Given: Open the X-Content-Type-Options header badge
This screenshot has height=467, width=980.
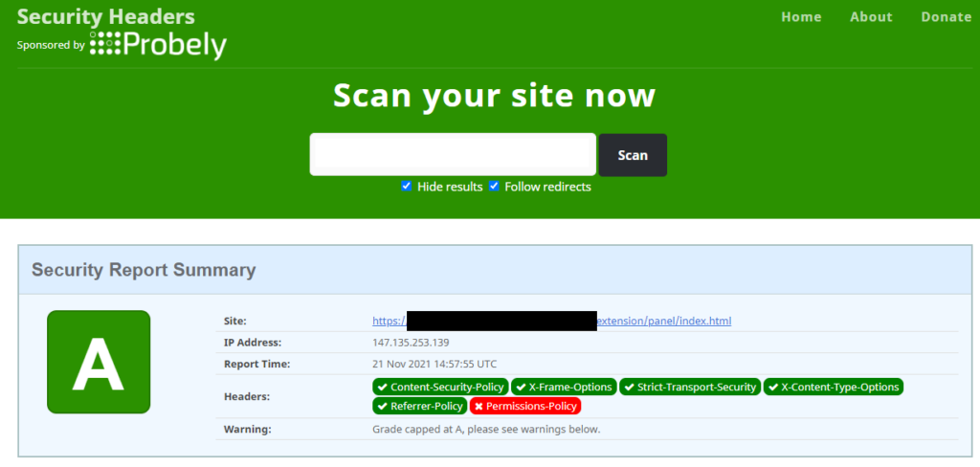Looking at the screenshot, I should click(x=833, y=387).
